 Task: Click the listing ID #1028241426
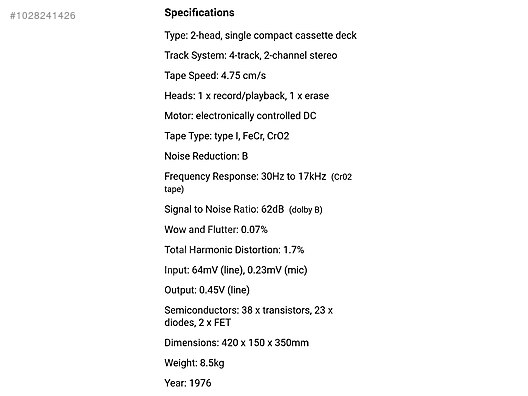tap(43, 15)
